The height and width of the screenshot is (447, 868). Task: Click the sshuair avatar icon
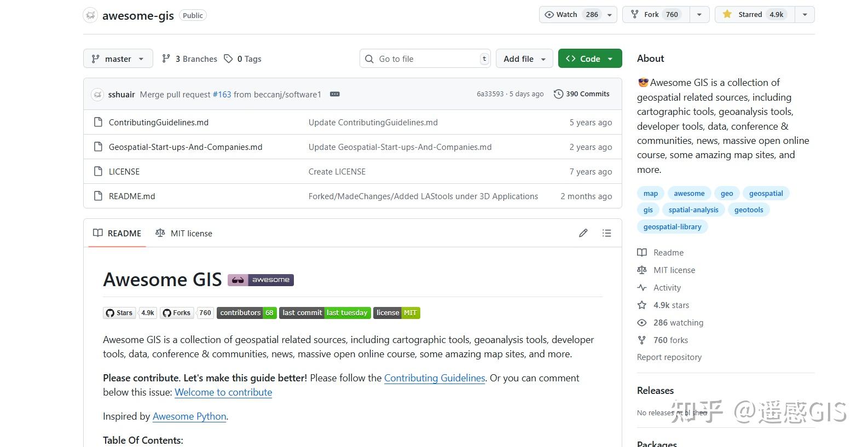pos(97,94)
